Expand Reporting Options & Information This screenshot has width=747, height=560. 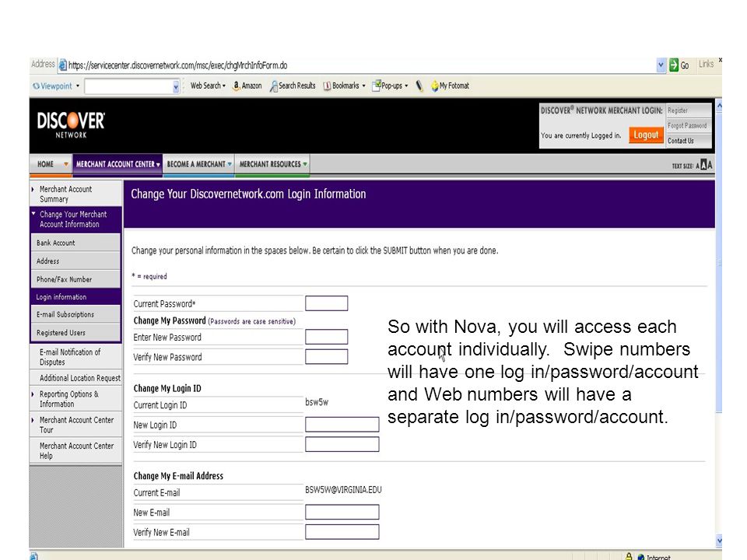[x=33, y=394]
